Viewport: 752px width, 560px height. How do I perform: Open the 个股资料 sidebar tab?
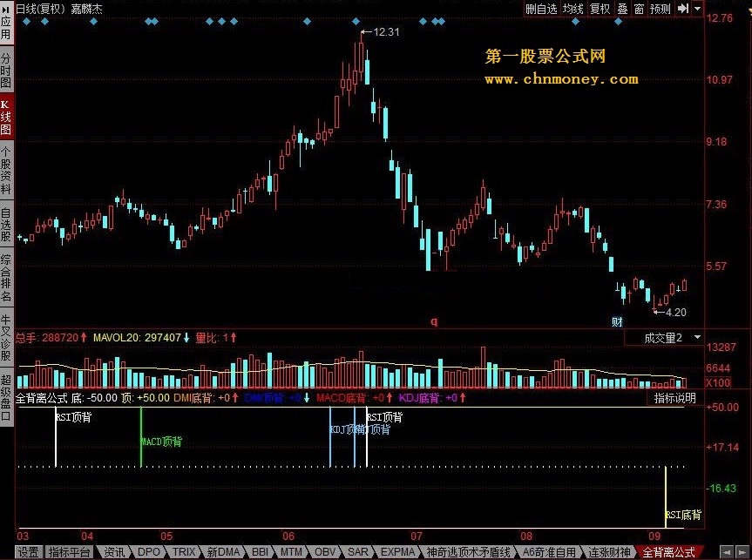(6, 171)
